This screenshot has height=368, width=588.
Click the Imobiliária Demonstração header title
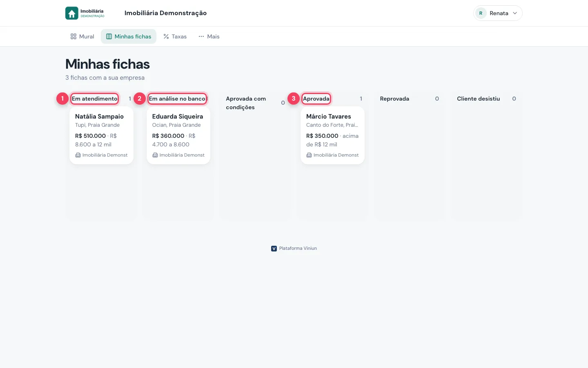point(165,13)
